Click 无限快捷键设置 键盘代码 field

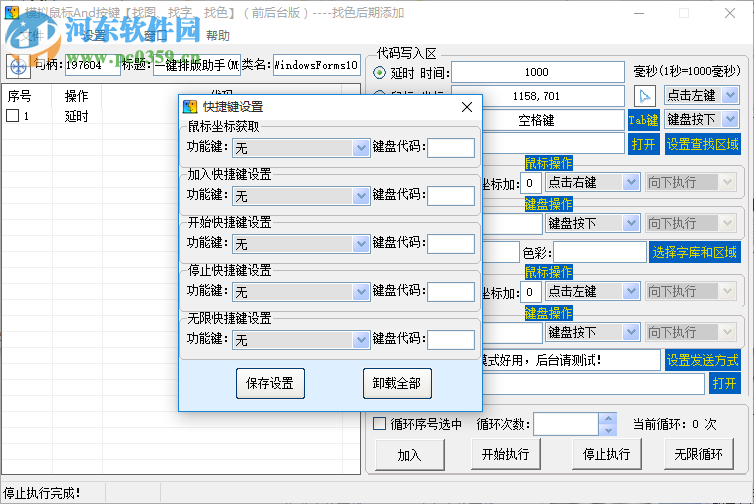click(451, 340)
